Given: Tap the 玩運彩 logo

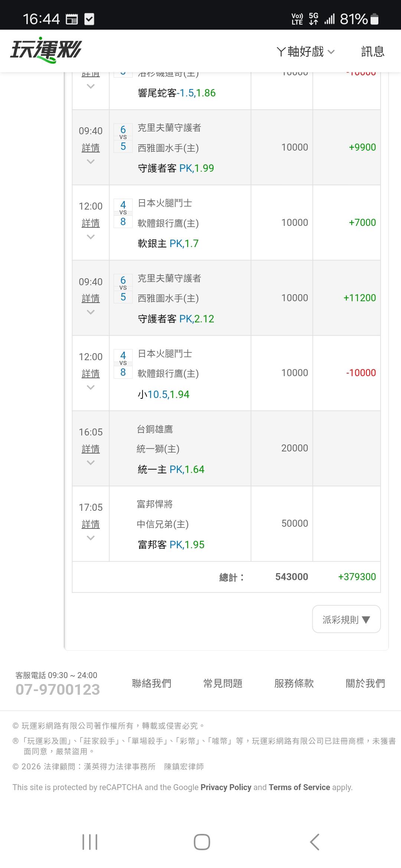Looking at the screenshot, I should tap(46, 50).
